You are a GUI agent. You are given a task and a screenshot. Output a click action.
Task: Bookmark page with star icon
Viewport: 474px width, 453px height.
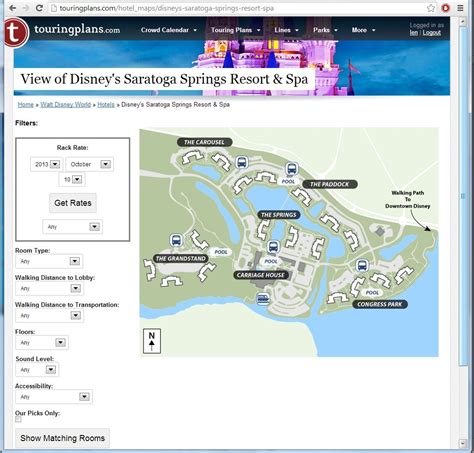pos(431,8)
